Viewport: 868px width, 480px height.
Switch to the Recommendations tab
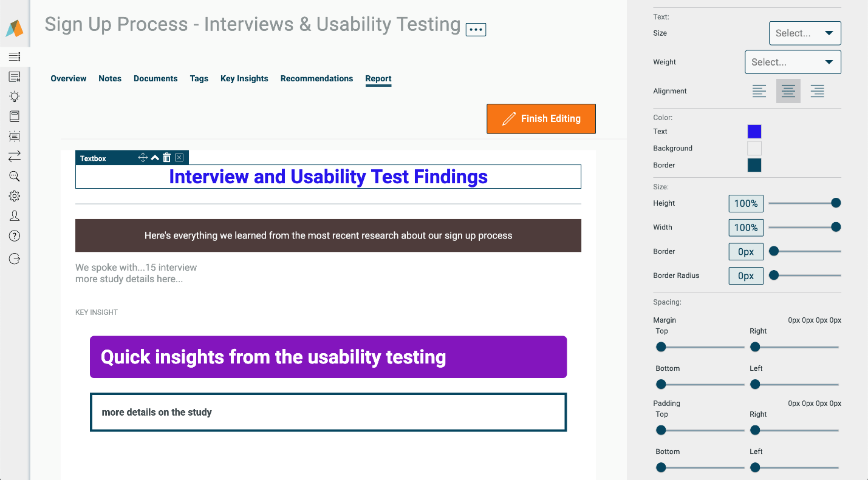(x=316, y=78)
